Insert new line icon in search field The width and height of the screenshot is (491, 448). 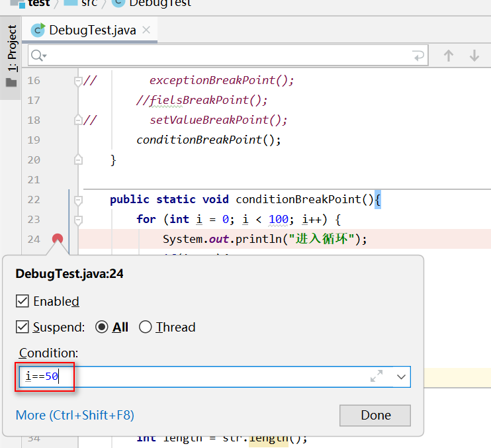418,56
